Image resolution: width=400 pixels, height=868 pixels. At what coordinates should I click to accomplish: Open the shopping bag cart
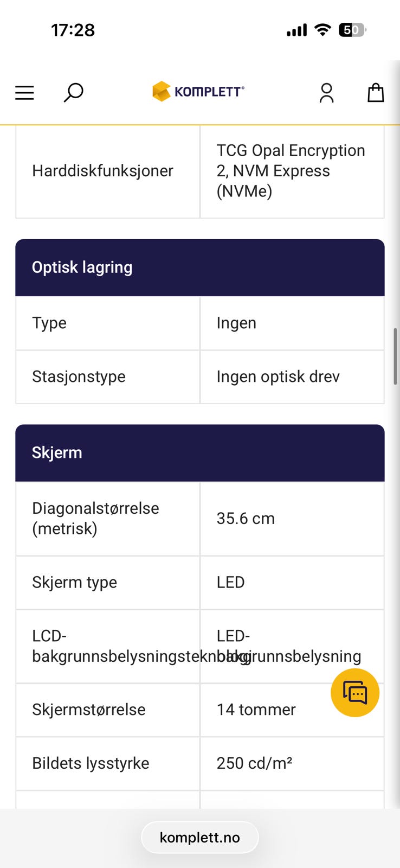[376, 93]
